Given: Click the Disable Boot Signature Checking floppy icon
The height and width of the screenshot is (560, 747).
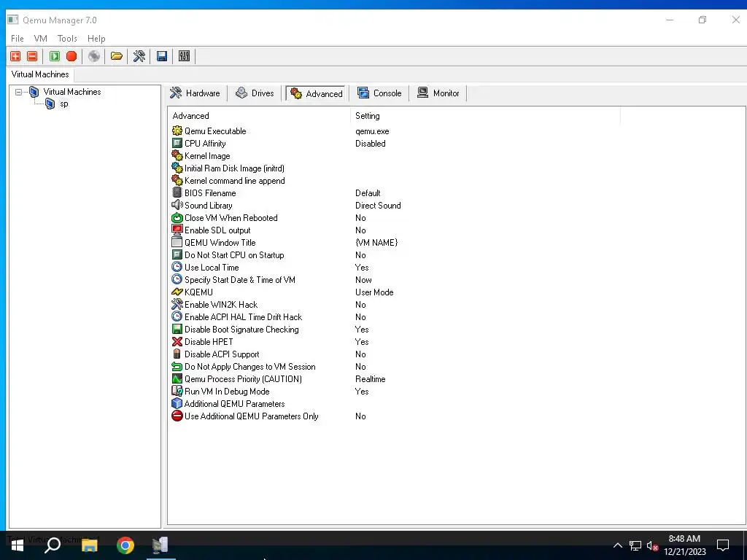Looking at the screenshot, I should [x=177, y=329].
